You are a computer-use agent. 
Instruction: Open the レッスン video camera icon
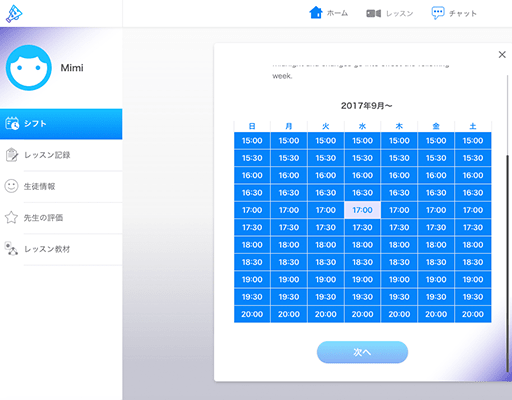[373, 13]
